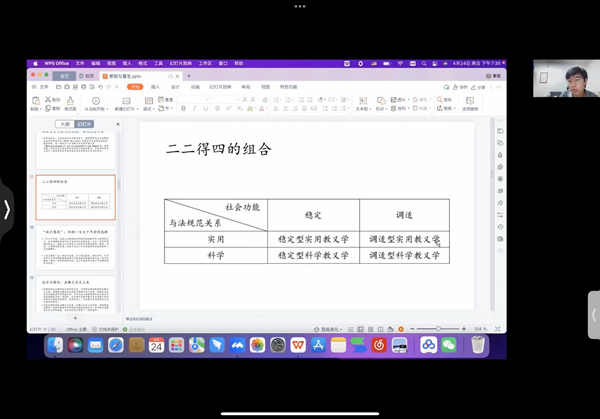The image size is (600, 419).
Task: Open WPS Office from the Dock
Action: [298, 345]
